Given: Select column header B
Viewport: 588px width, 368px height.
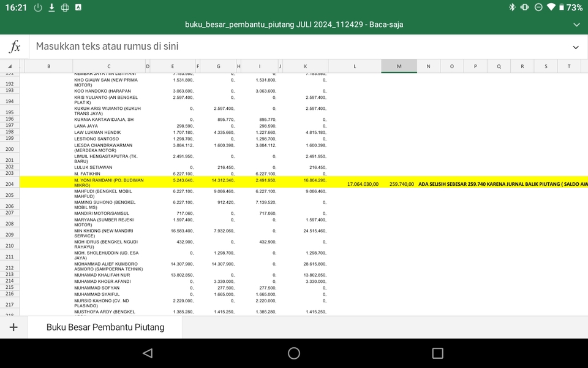Looking at the screenshot, I should click(x=48, y=65).
